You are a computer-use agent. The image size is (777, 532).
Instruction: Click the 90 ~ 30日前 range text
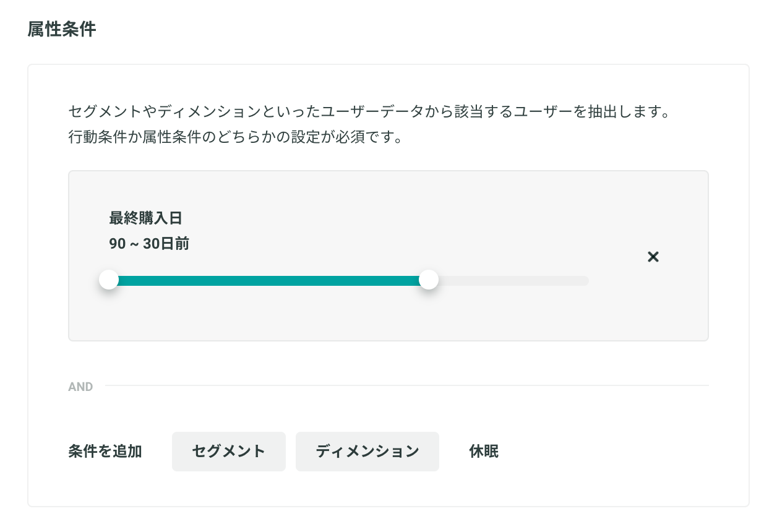(149, 244)
